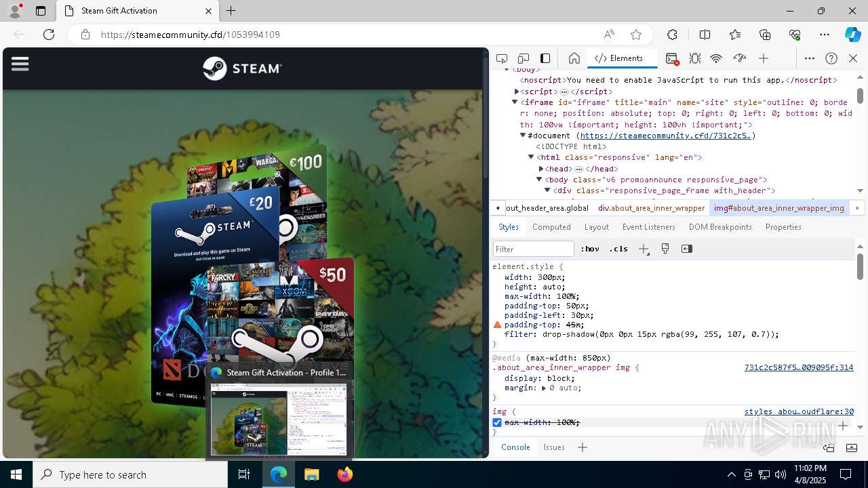The height and width of the screenshot is (488, 868).
Task: Click the new style rule plus icon
Action: [x=644, y=249]
